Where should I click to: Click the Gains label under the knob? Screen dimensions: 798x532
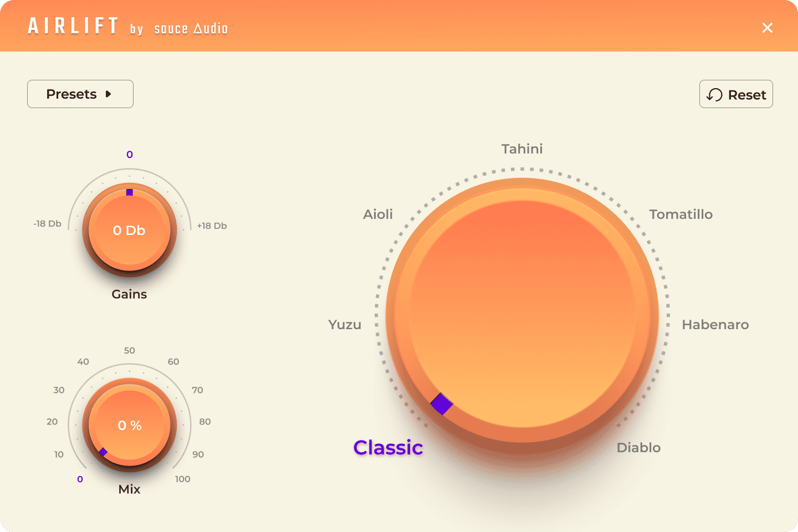click(130, 294)
